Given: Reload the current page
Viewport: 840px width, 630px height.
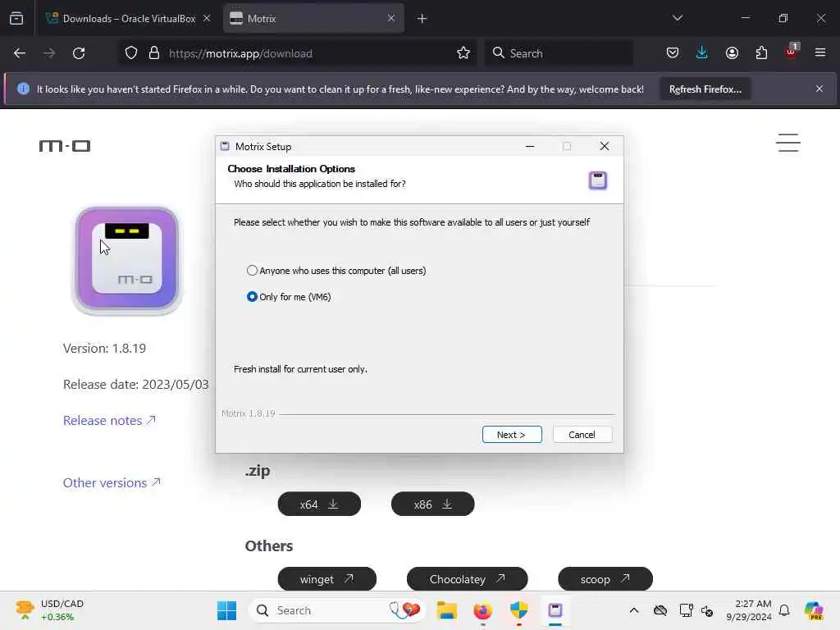Looking at the screenshot, I should (x=79, y=53).
